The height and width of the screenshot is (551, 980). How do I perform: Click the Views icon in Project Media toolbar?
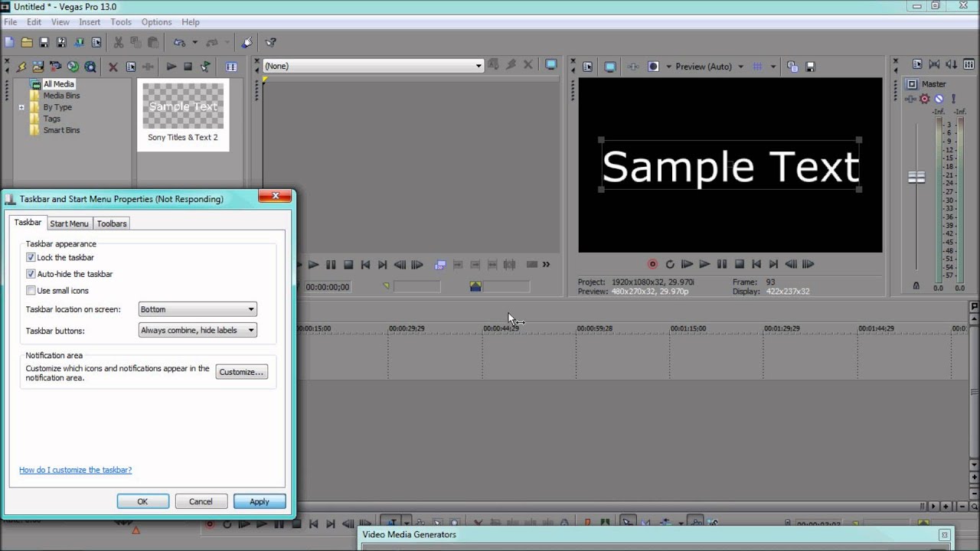point(231,67)
